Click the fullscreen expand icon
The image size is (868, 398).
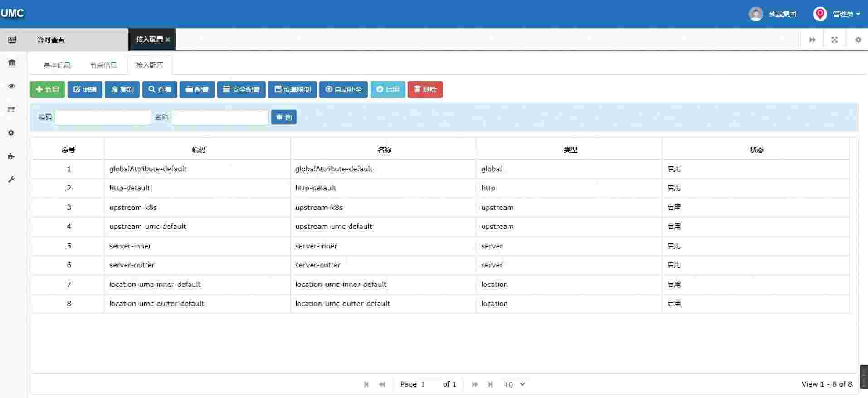coord(834,40)
